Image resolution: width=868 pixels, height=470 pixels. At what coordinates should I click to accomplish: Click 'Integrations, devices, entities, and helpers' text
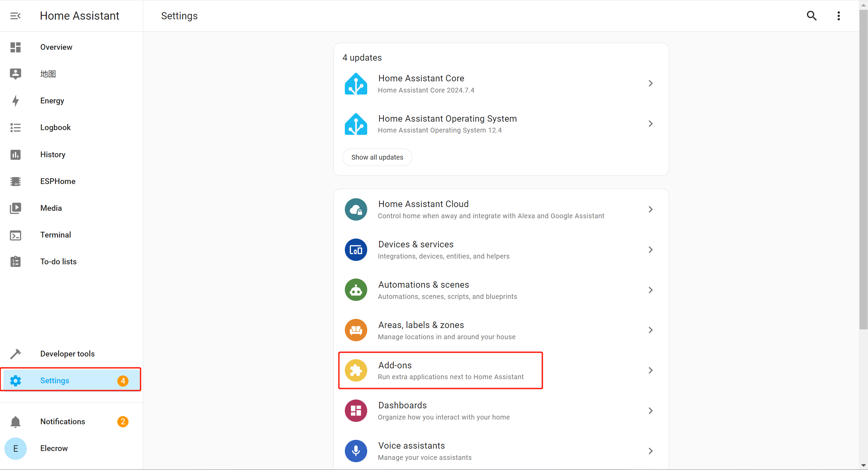point(443,257)
